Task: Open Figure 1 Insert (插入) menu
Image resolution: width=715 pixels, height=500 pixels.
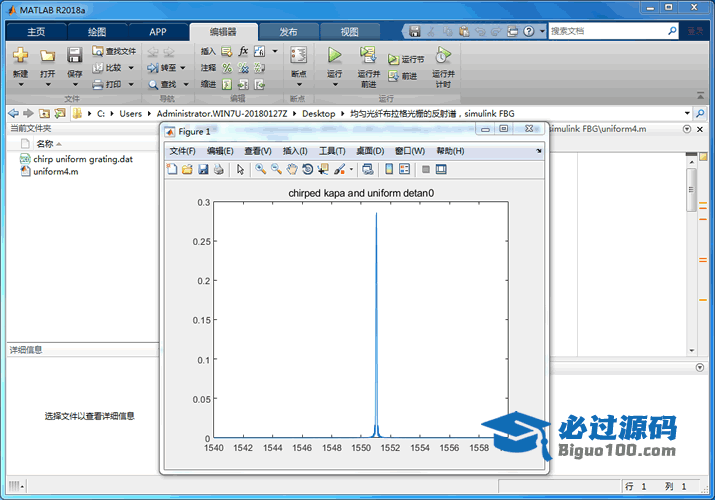Action: coord(295,151)
